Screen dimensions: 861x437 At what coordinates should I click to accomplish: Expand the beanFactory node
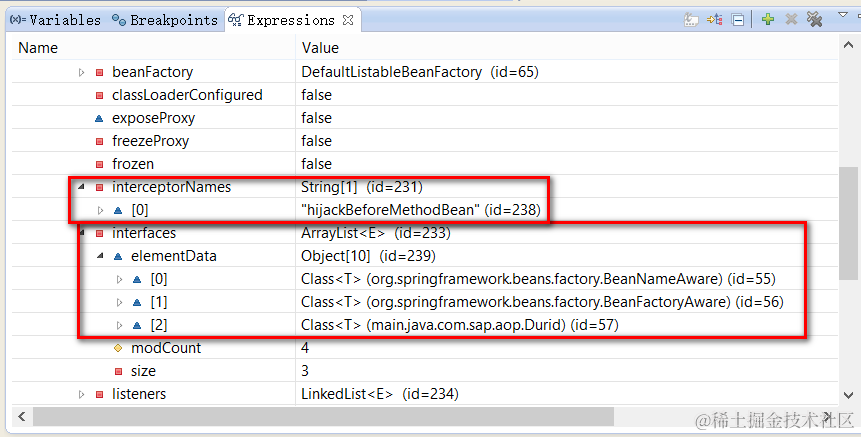point(81,72)
